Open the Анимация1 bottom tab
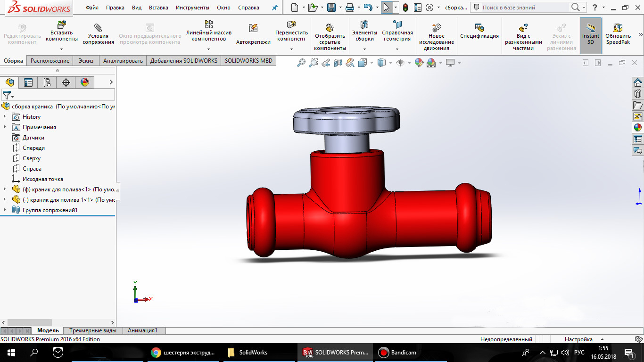644x362 pixels. pyautogui.click(x=142, y=330)
